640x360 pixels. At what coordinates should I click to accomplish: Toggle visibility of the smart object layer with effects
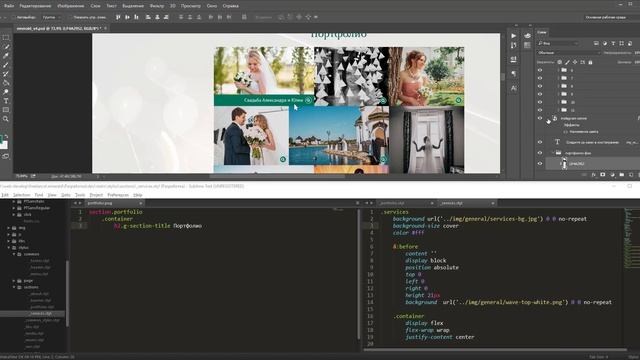pos(540,118)
